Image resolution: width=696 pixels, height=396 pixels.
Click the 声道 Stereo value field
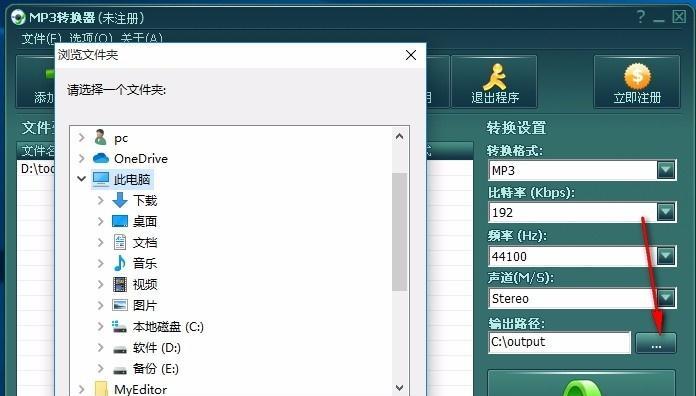573,298
